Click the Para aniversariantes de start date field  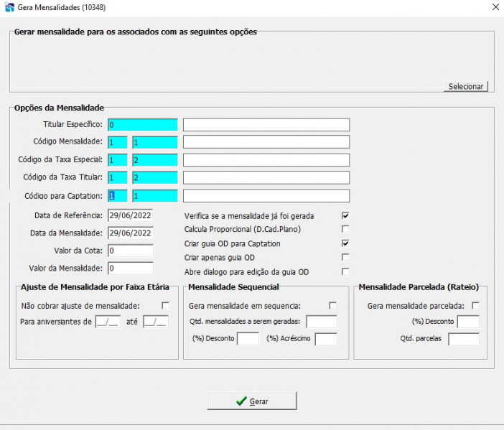click(108, 322)
